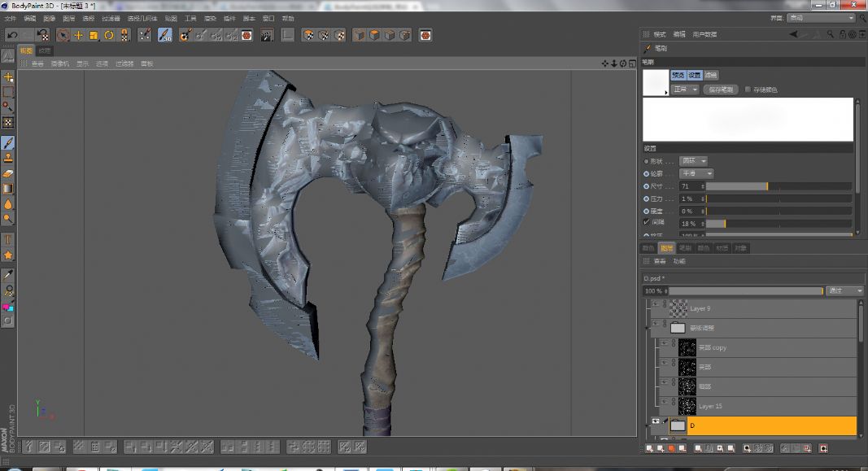Select the Move tool (yellow cross arrows)
Viewport: 868px width, 471px height.
coord(79,36)
